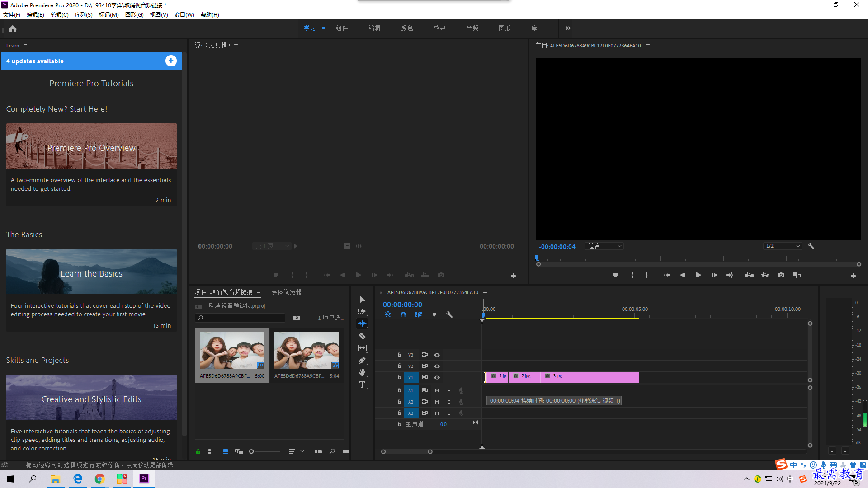
Task: Click the Program monitor wrench settings icon
Action: (811, 246)
